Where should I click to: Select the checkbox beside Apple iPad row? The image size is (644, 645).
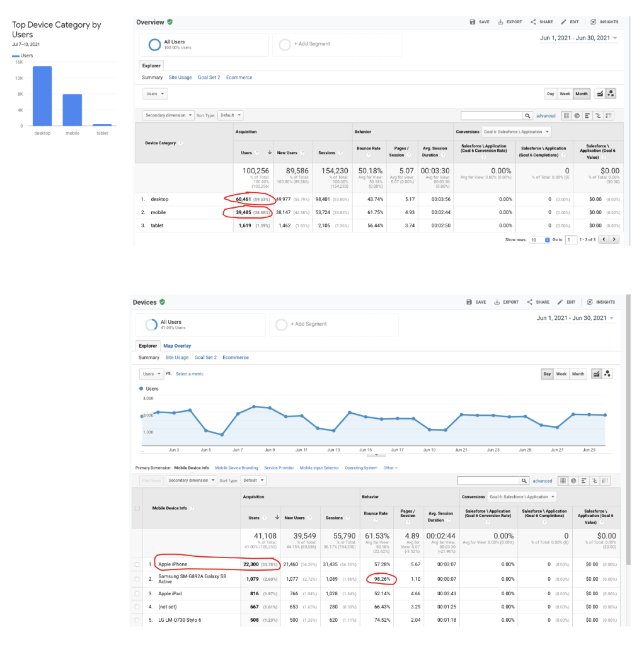(x=137, y=593)
